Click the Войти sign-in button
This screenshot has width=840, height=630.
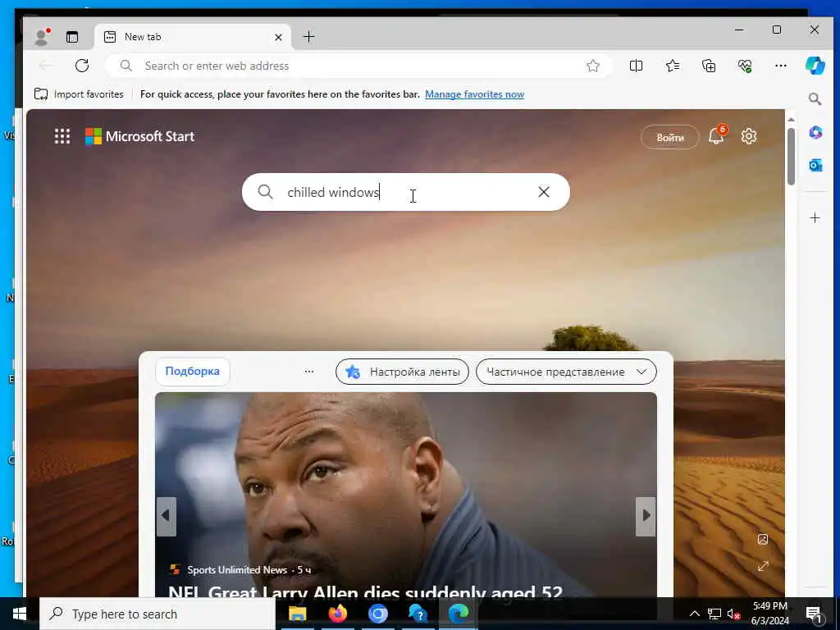point(669,137)
